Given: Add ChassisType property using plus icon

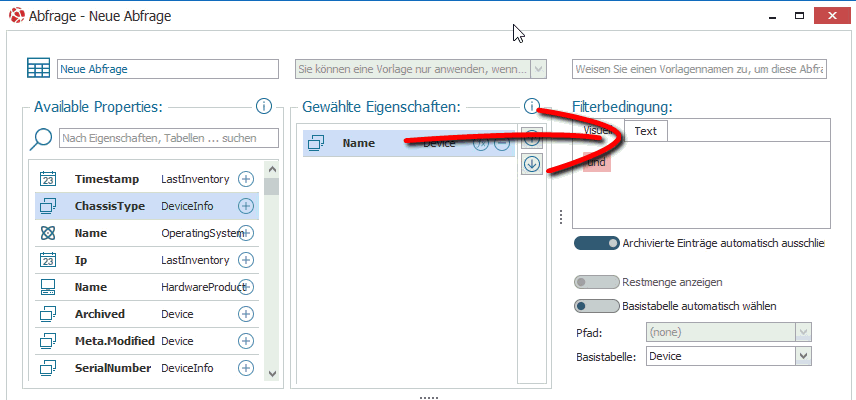Looking at the screenshot, I should [246, 206].
